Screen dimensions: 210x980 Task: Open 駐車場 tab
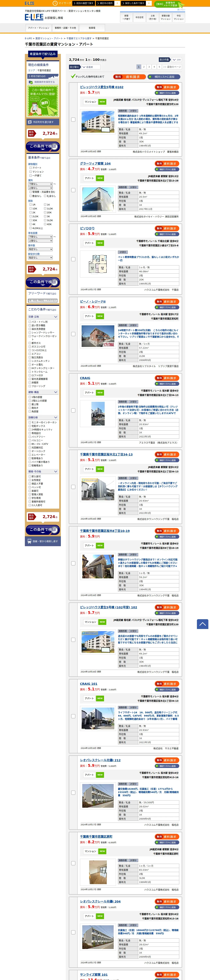click(92, 28)
